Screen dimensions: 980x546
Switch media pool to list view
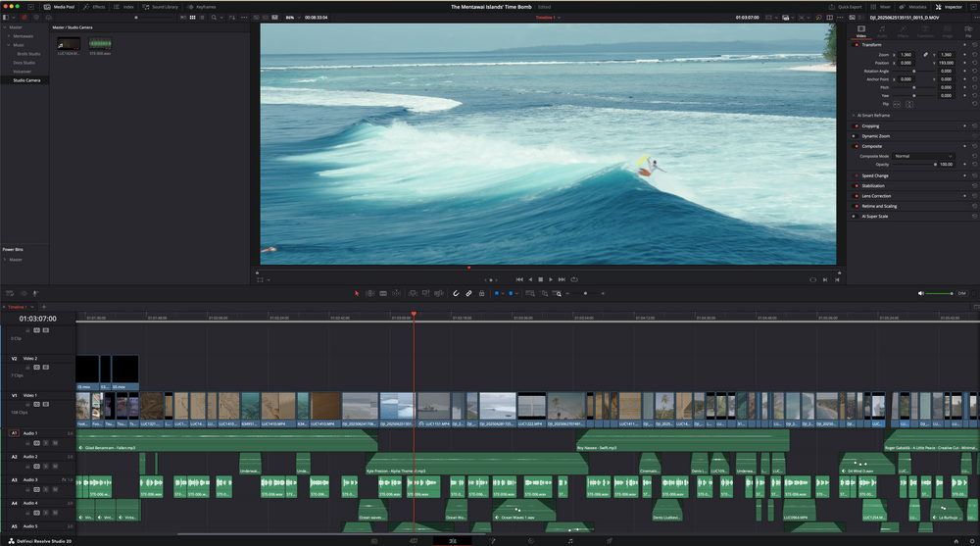pyautogui.click(x=202, y=18)
